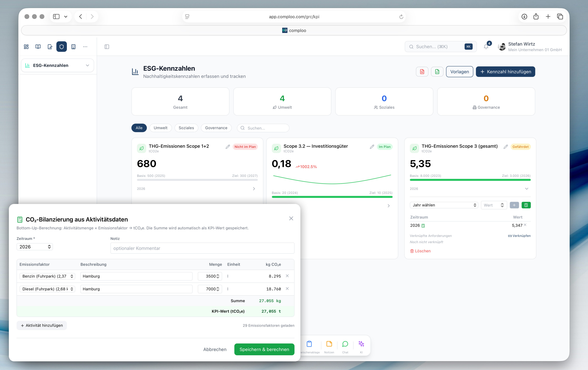Export KPI list as PDF (red icon)
Image resolution: width=588 pixels, height=370 pixels.
[x=422, y=72]
